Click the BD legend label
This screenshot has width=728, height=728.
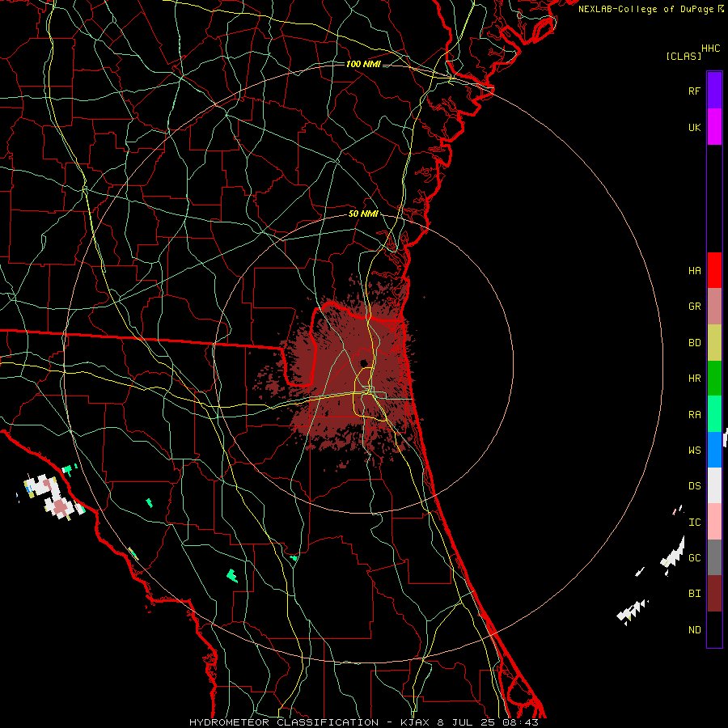[x=694, y=343]
